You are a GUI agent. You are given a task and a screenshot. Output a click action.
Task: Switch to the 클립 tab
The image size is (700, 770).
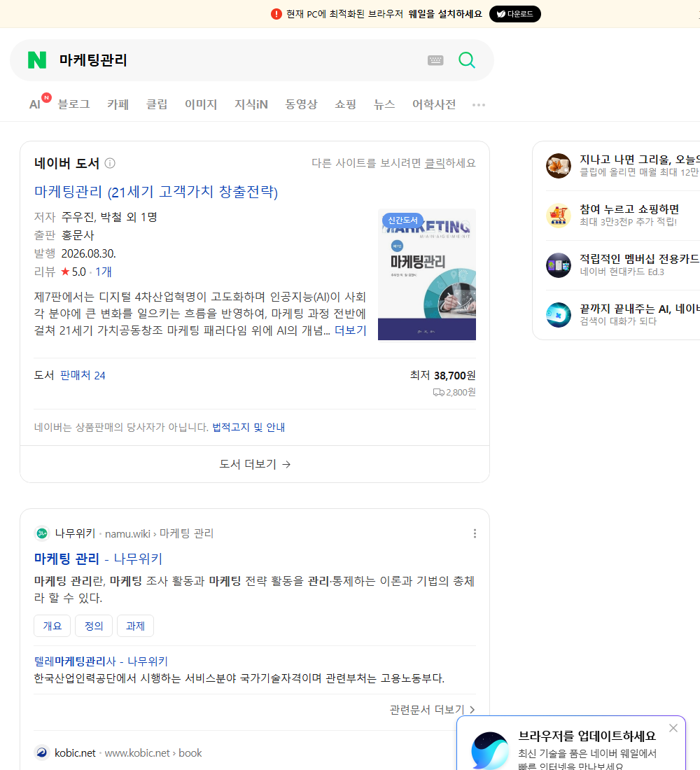[157, 104]
